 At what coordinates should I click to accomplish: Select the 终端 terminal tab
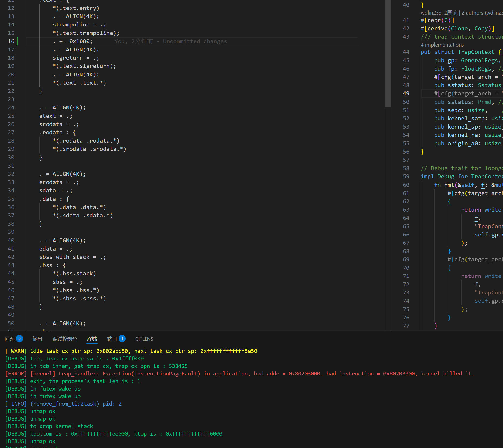point(92,339)
